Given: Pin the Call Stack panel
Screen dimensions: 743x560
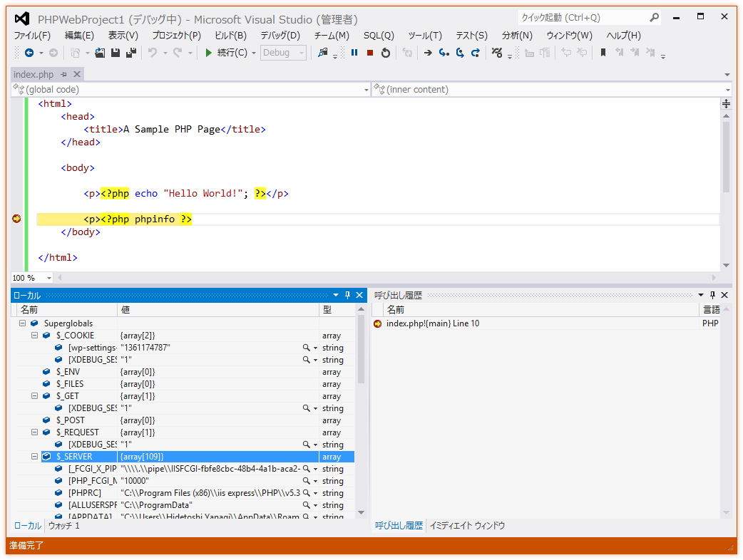Looking at the screenshot, I should [712, 295].
